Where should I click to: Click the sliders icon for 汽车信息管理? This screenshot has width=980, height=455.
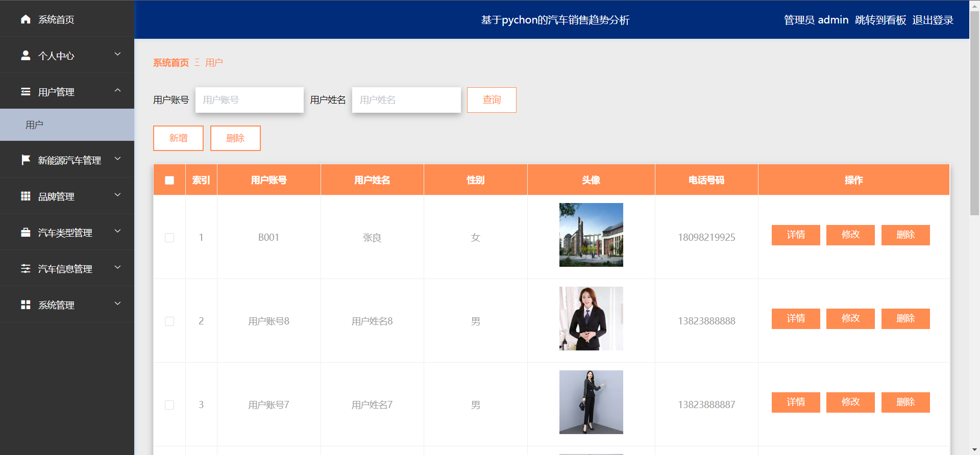click(x=26, y=268)
